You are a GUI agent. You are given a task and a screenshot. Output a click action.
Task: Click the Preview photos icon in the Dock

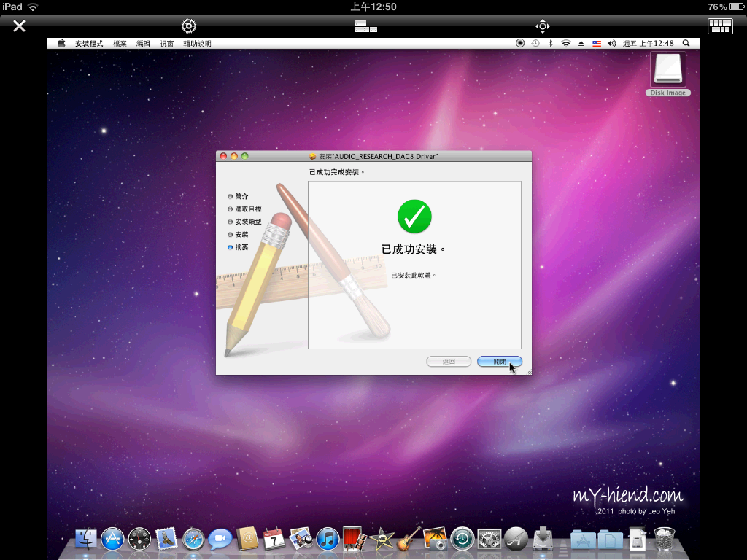coord(301,539)
